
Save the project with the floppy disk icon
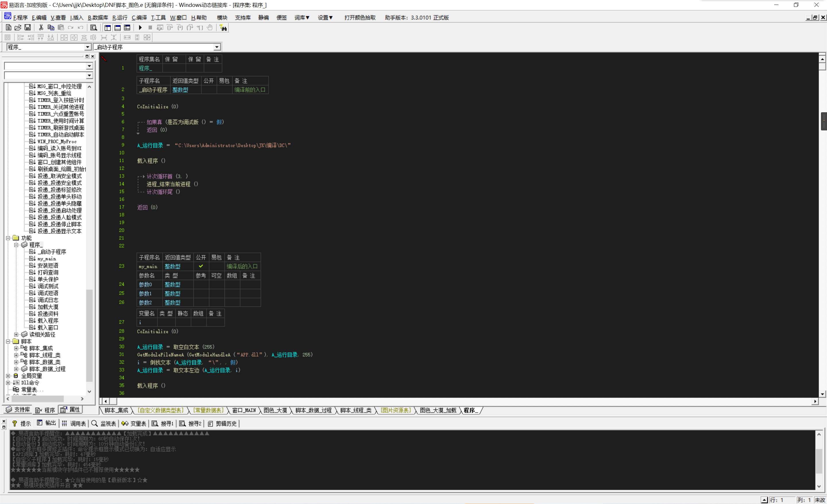pos(28,28)
